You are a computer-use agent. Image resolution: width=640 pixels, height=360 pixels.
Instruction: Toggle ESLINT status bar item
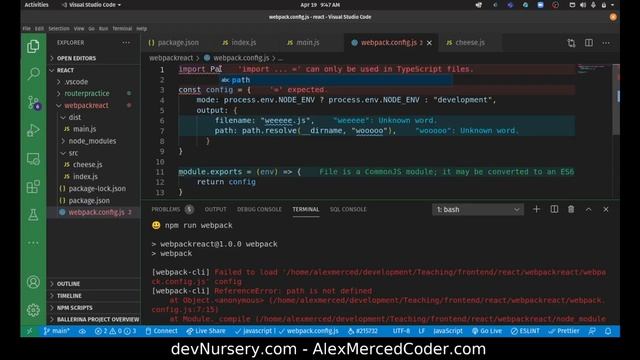pos(525,331)
